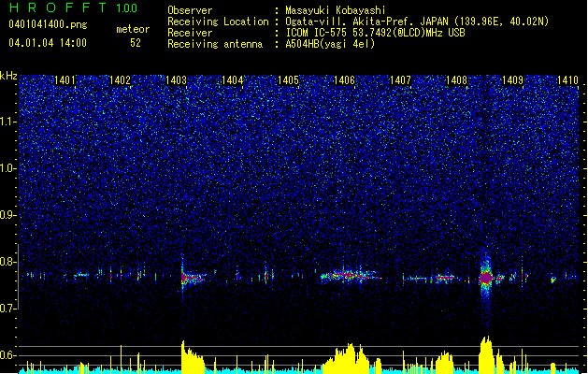Viewport: 588px width, 374px height.
Task: Click the ICOM IC-575 receiver text
Action: pyautogui.click(x=375, y=33)
